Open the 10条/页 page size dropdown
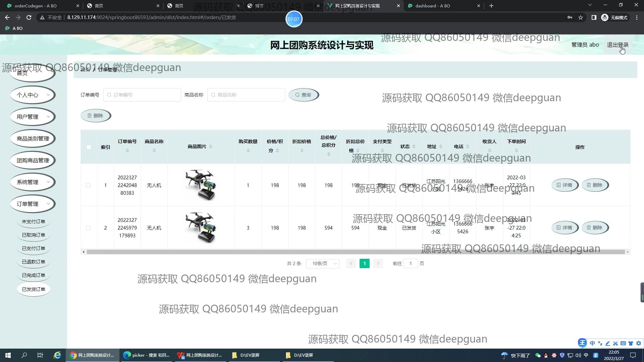The height and width of the screenshot is (362, 644). (x=322, y=263)
